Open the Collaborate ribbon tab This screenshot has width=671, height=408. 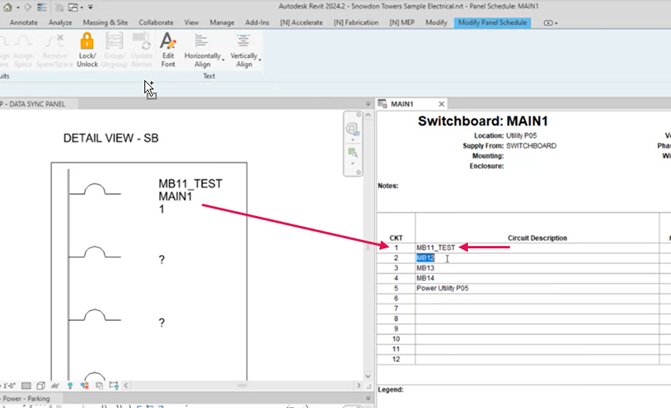[x=156, y=22]
